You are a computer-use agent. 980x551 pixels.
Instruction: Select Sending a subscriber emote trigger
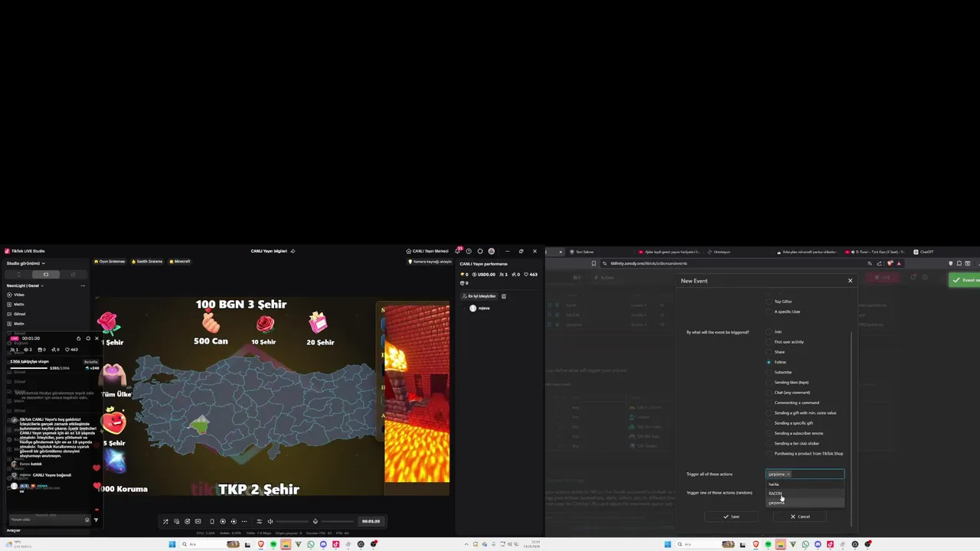769,433
